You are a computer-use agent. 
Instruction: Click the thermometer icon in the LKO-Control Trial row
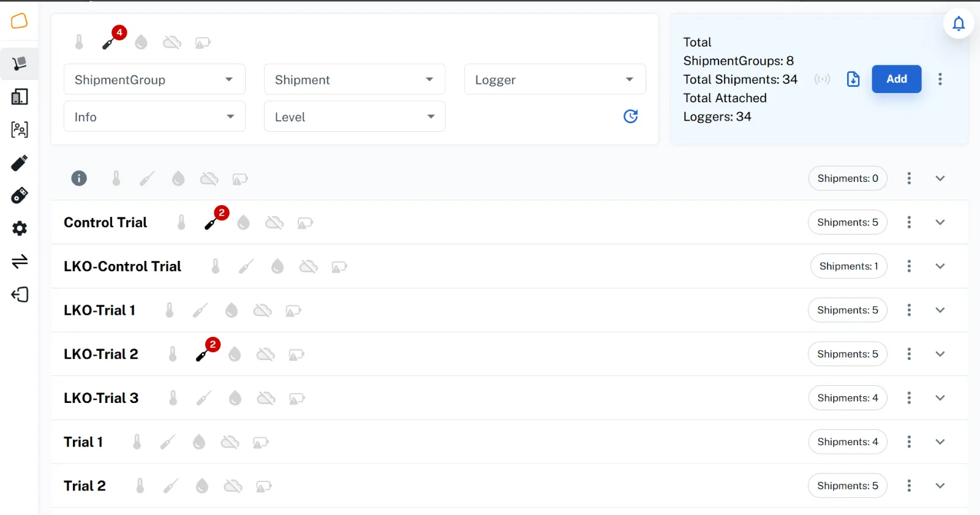tap(216, 266)
